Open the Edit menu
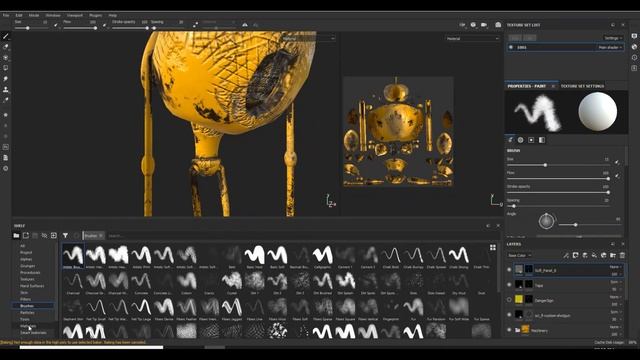This screenshot has height=360, width=640. point(19,15)
